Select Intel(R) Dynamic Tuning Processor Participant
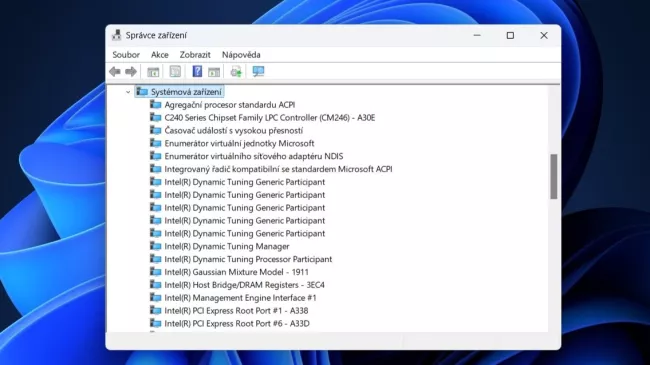 pos(248,259)
